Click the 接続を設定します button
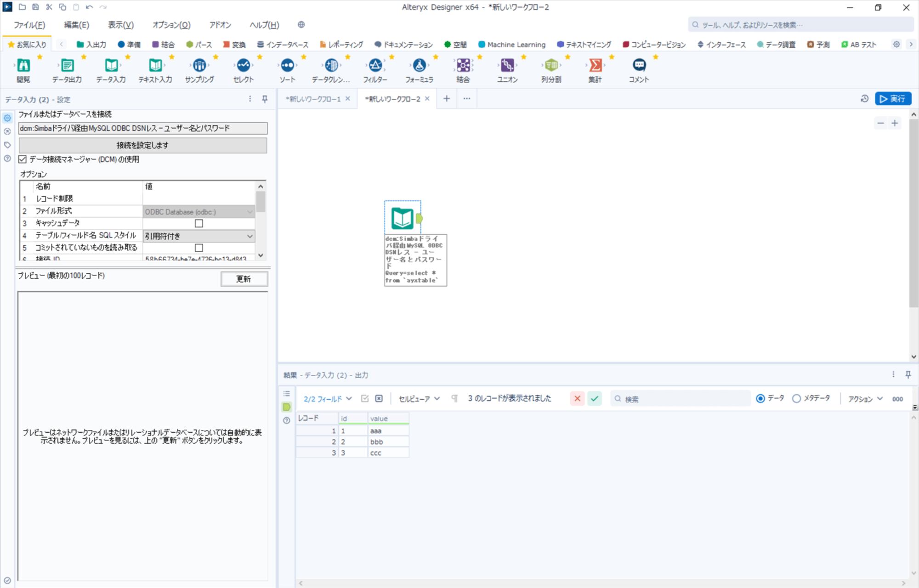 tap(143, 145)
